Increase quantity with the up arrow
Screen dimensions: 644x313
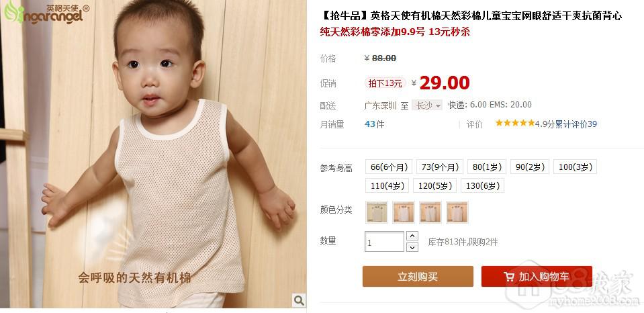[x=412, y=236]
